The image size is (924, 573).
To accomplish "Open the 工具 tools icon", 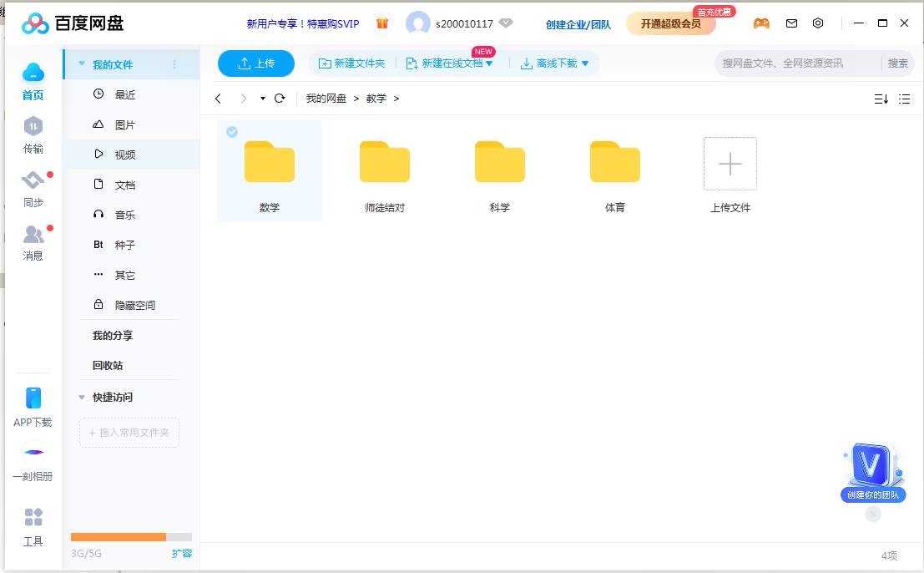I will click(x=33, y=518).
